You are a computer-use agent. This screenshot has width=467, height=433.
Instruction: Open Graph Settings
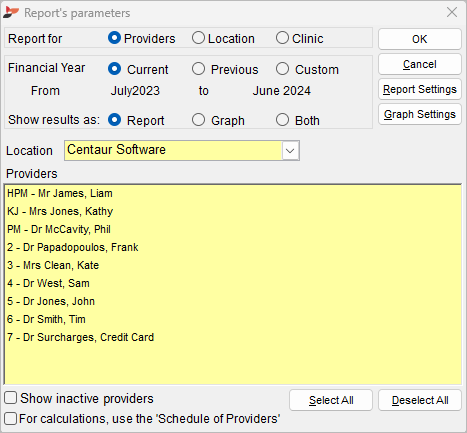420,114
